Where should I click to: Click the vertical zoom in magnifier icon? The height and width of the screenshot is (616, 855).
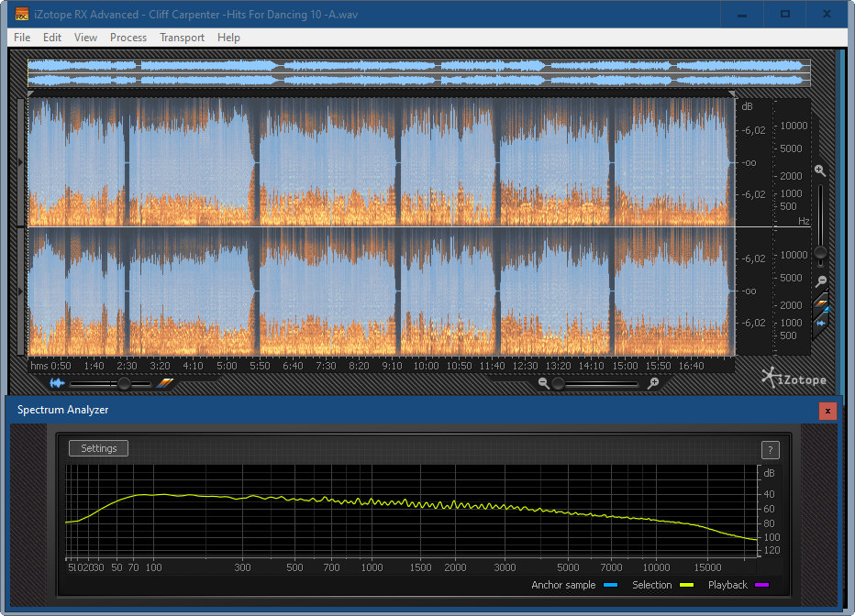pos(820,171)
